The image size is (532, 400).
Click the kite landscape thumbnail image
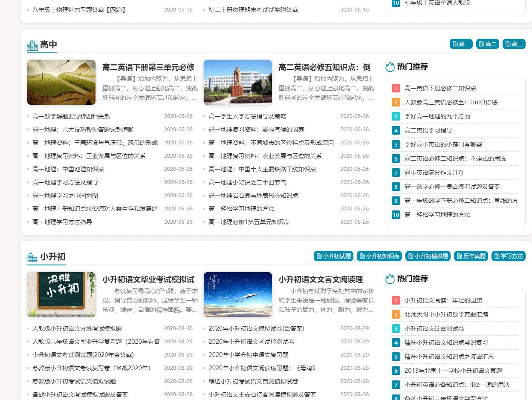tap(61, 82)
